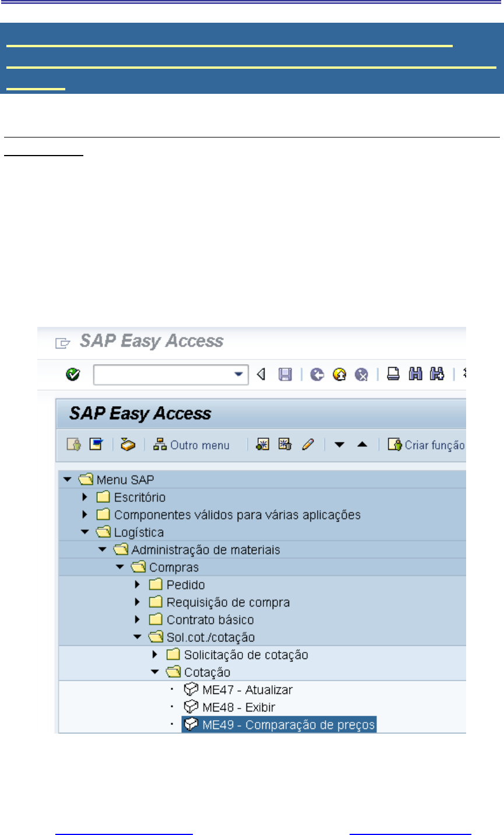504x835 pixels.
Task: Click the Cancel X icon
Action: (x=362, y=375)
